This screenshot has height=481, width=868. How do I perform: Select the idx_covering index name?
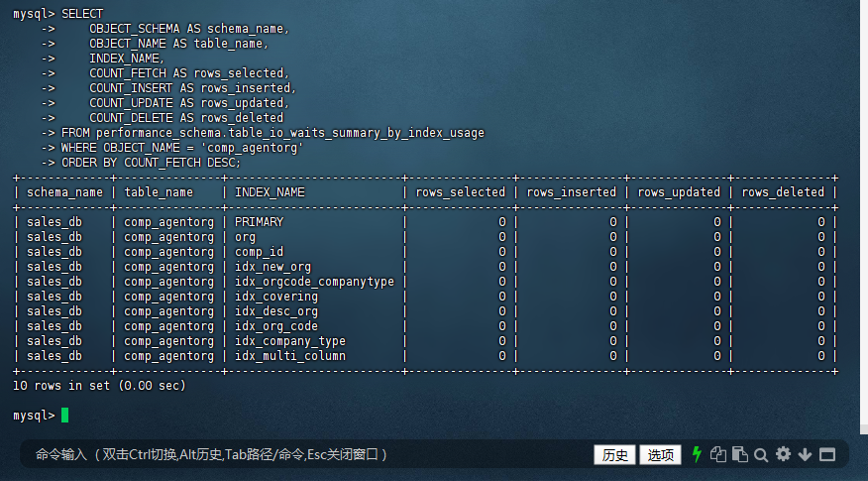pyautogui.click(x=276, y=297)
